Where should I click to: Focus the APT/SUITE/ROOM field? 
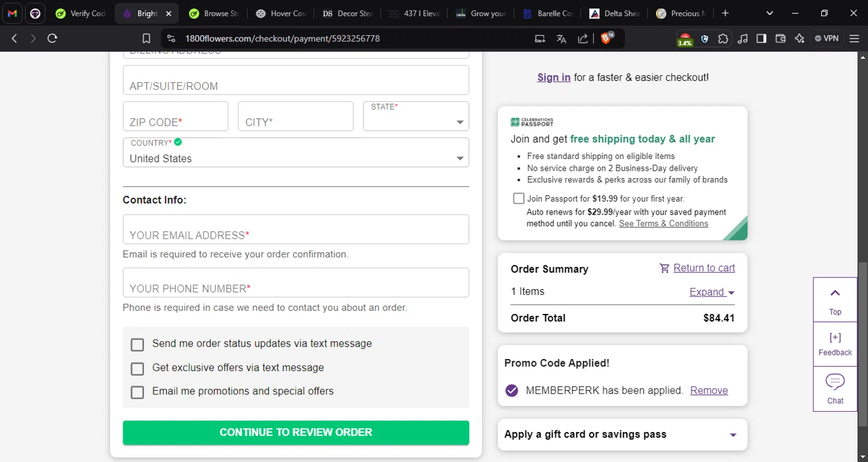click(296, 80)
